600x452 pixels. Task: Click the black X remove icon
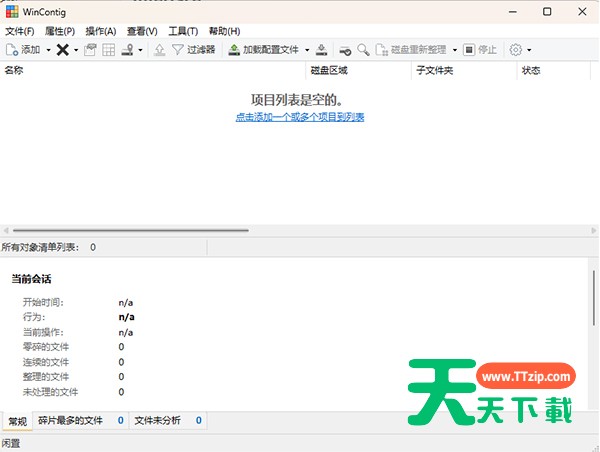tap(63, 50)
